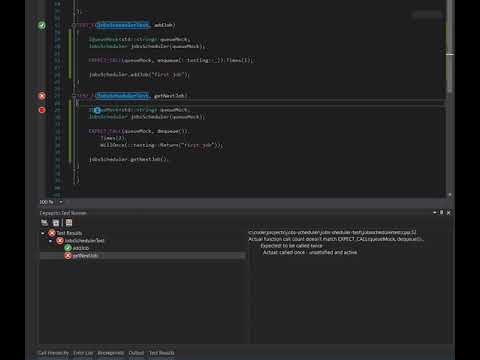Image resolution: width=480 pixels, height=360 pixels.
Task: Click the red X icon on getNextJob row
Action: point(68,256)
